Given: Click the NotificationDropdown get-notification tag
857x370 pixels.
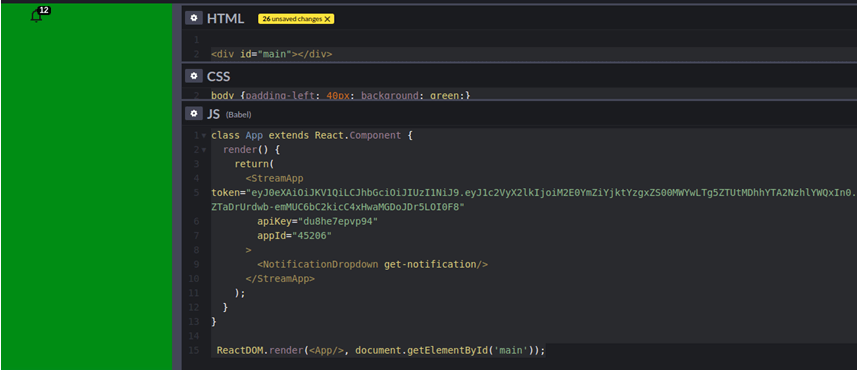Looking at the screenshot, I should click(372, 264).
